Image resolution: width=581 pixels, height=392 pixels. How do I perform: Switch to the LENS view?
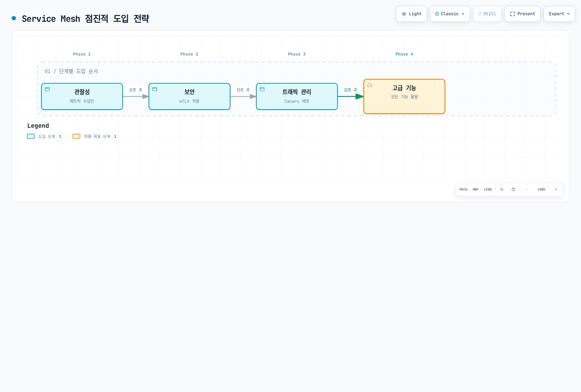(488, 189)
